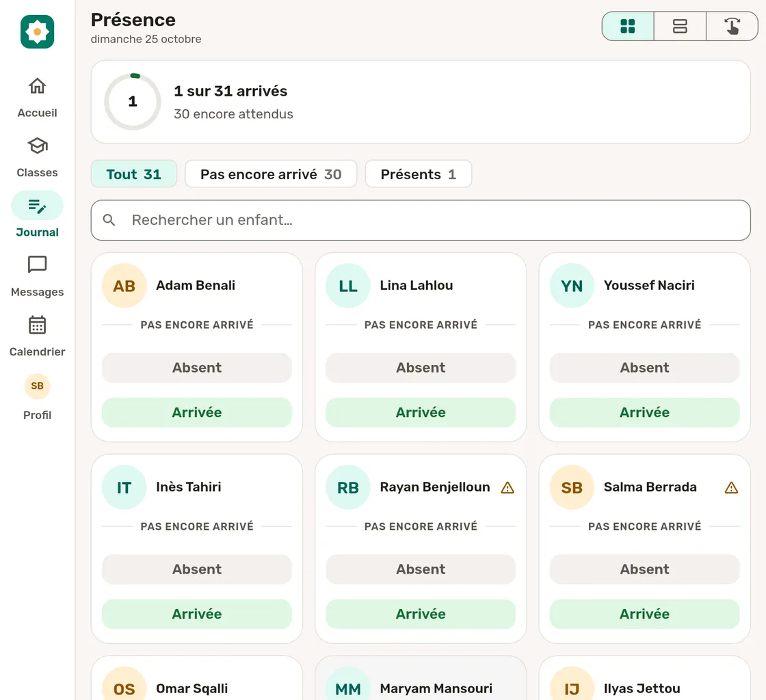Mark Adam Benali Arrivée
Screen dimensions: 766x700
click(197, 412)
